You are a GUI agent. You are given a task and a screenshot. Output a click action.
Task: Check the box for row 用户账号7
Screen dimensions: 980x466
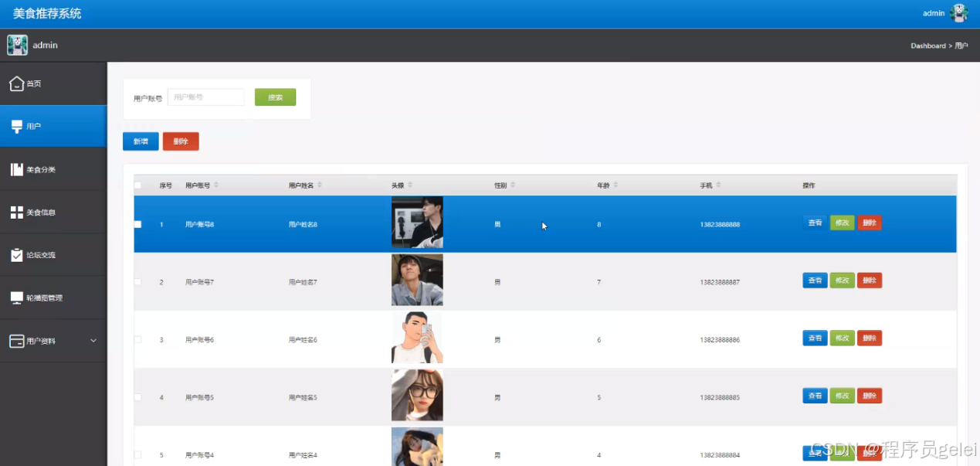point(137,282)
